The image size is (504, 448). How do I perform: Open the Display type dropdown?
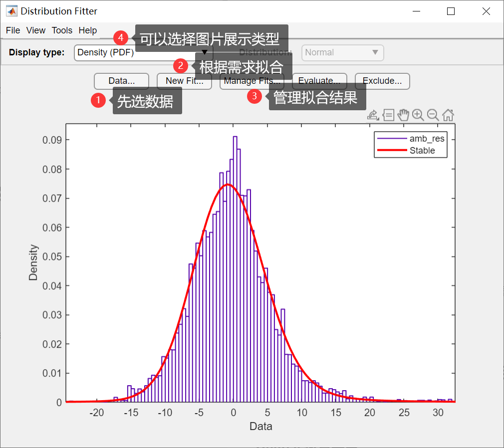143,53
